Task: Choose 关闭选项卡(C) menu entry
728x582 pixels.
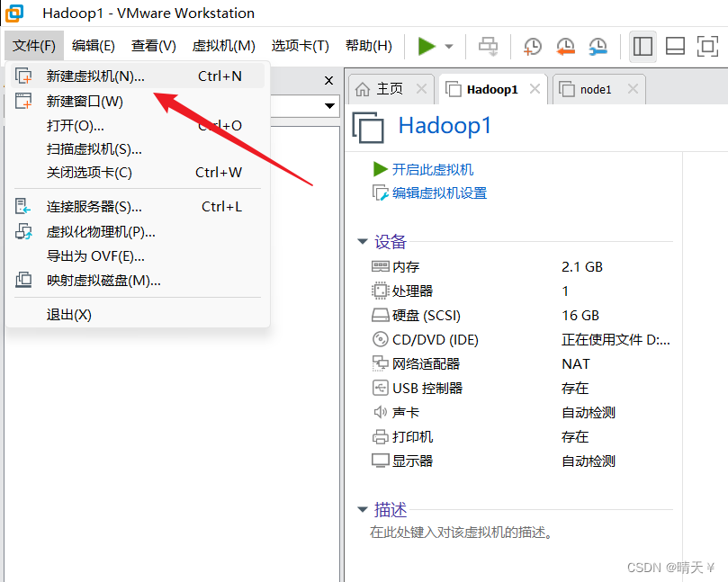Action: pyautogui.click(x=138, y=173)
